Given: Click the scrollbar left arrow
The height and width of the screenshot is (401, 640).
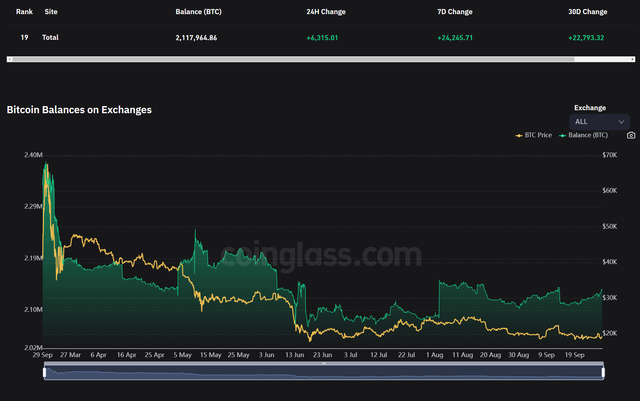Looking at the screenshot, I should pyautogui.click(x=9, y=59).
